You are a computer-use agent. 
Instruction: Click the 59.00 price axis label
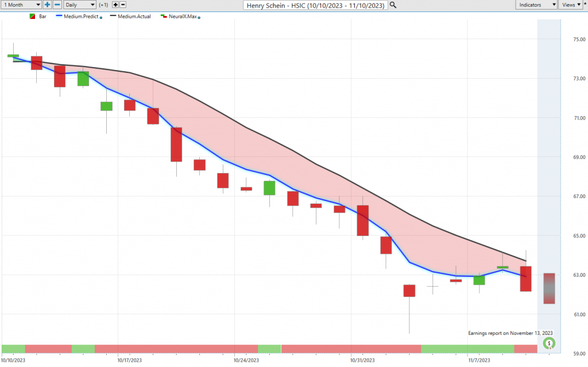click(579, 353)
